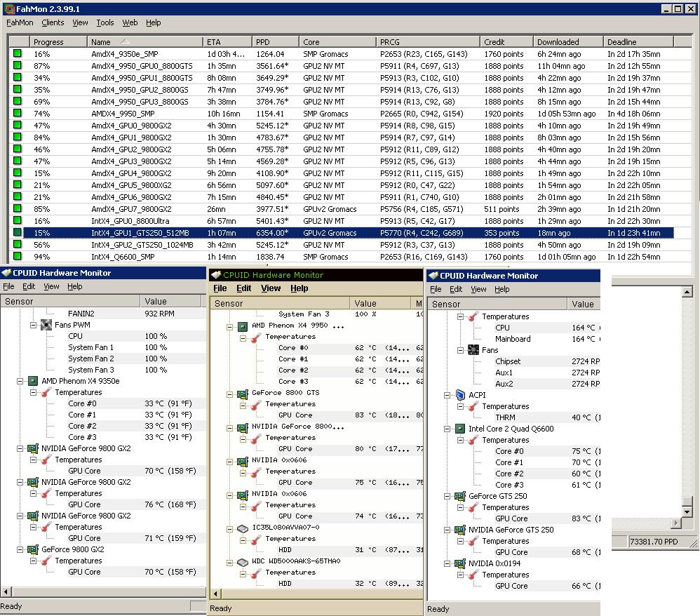
Task: Click thermometer icon under ACPI
Action: point(473,406)
